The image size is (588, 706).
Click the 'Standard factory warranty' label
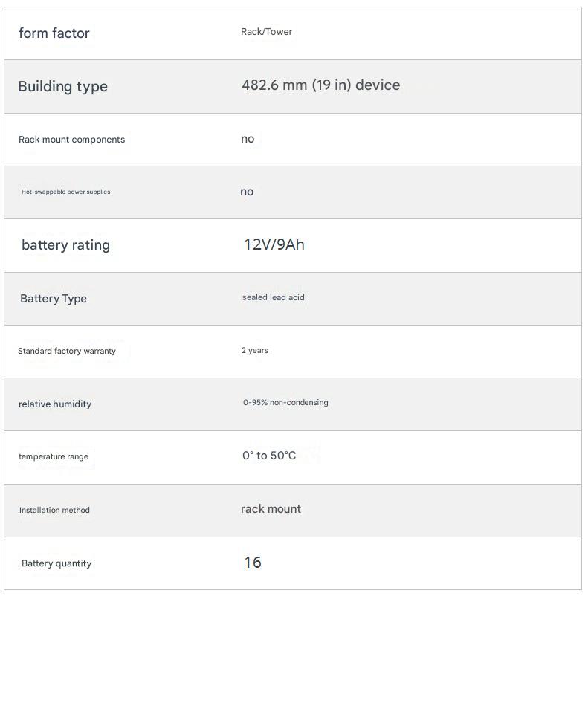(67, 351)
